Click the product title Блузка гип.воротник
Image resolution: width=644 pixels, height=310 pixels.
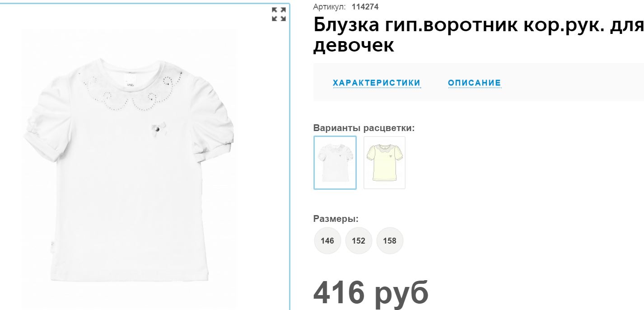click(478, 35)
